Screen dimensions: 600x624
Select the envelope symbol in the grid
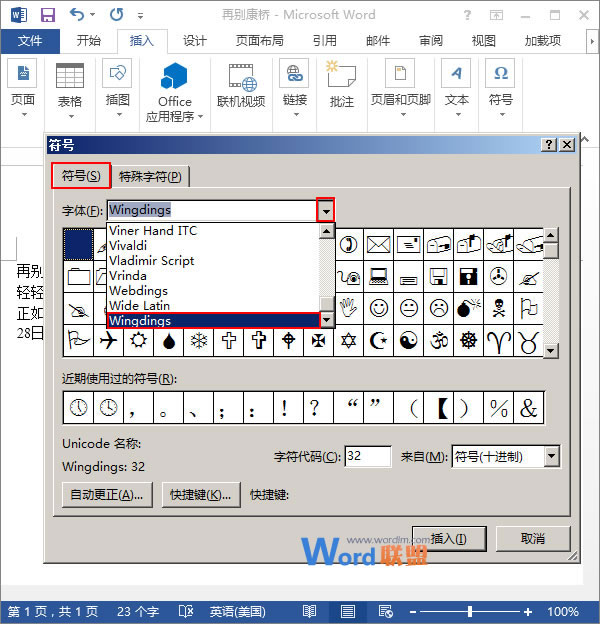378,244
